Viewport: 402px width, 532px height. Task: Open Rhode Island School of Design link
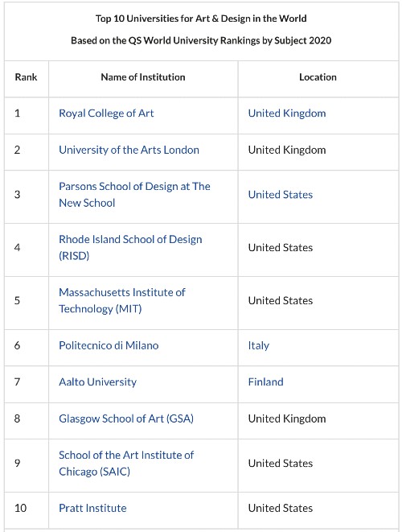130,247
